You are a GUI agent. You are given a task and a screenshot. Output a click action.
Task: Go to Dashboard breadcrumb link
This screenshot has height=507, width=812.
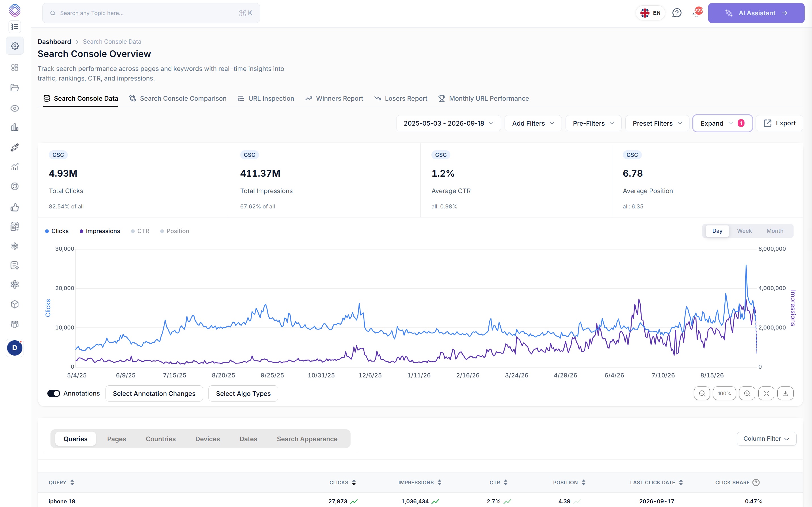pyautogui.click(x=54, y=42)
